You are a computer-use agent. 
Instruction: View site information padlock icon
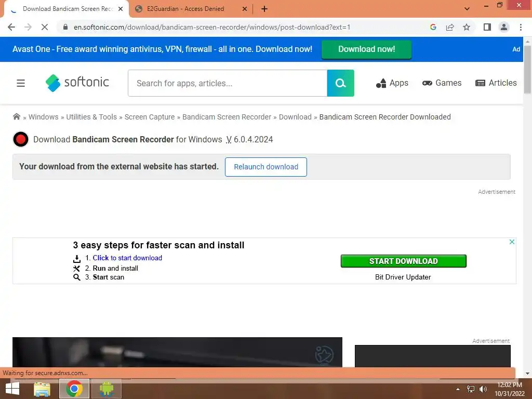tap(65, 27)
